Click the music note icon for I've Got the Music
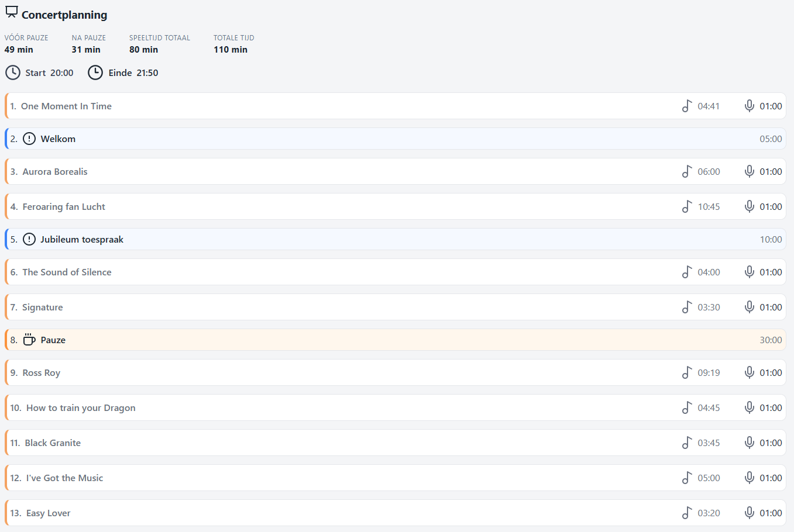Screen dimensions: 794x532 [x=687, y=478]
